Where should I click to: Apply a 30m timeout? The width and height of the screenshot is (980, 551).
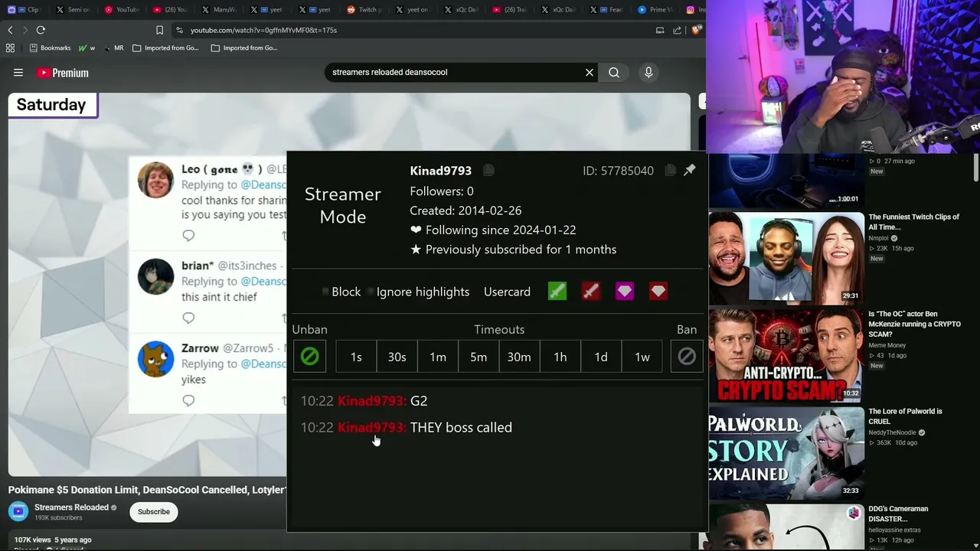(519, 357)
